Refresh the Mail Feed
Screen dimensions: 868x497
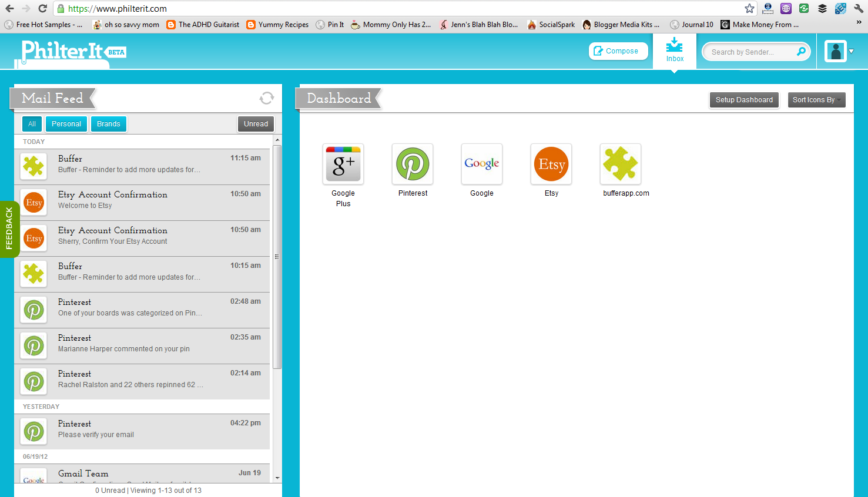[267, 98]
